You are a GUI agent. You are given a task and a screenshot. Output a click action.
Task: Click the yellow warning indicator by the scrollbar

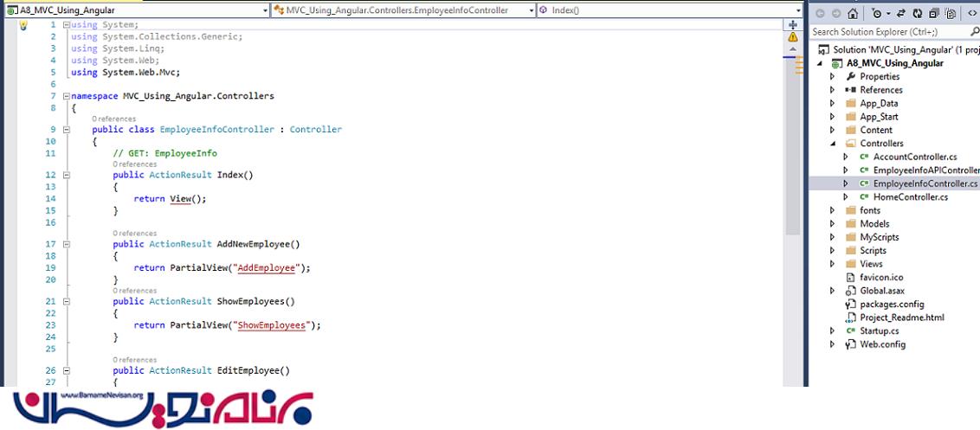click(x=792, y=37)
